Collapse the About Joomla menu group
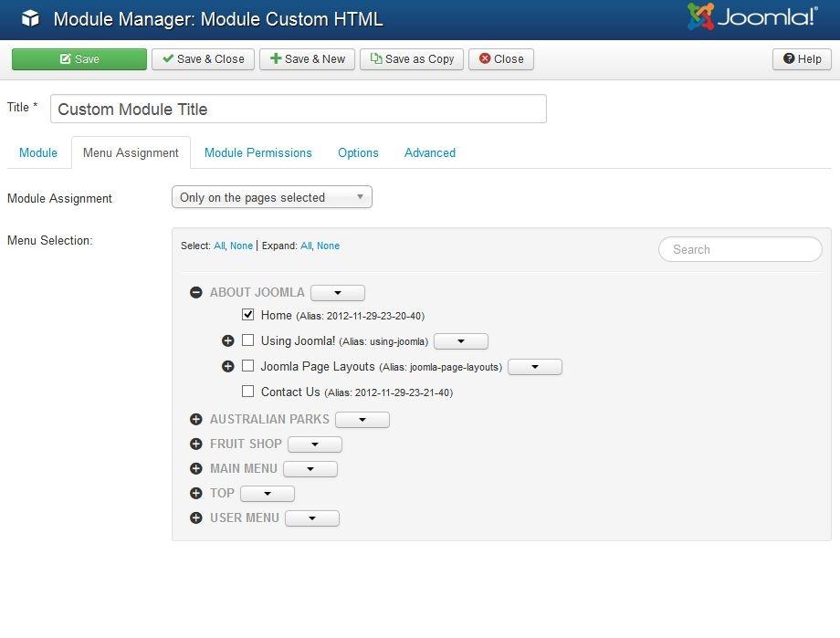The width and height of the screenshot is (840, 638). pyautogui.click(x=196, y=292)
